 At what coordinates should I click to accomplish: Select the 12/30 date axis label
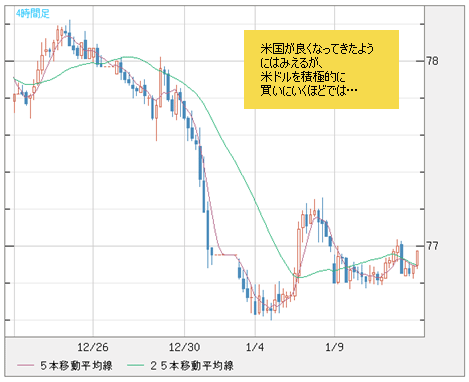point(184,347)
